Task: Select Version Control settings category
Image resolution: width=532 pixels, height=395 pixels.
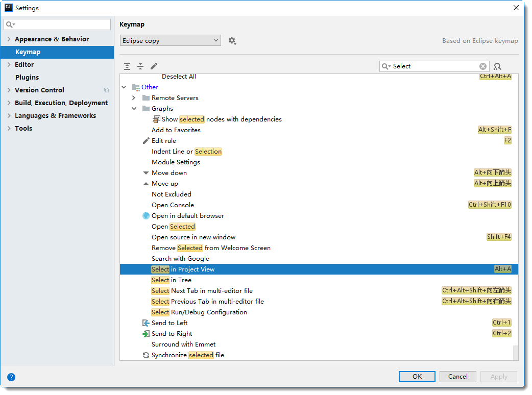Action: 39,90
